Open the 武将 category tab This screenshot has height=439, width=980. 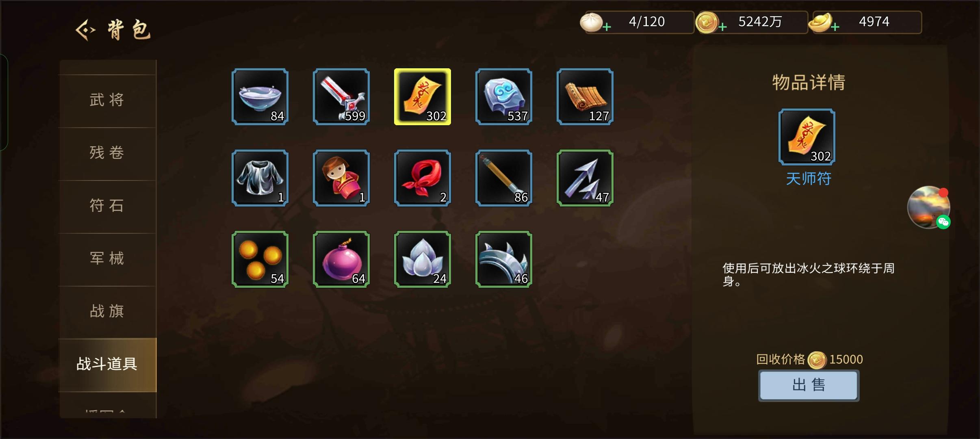(x=107, y=100)
